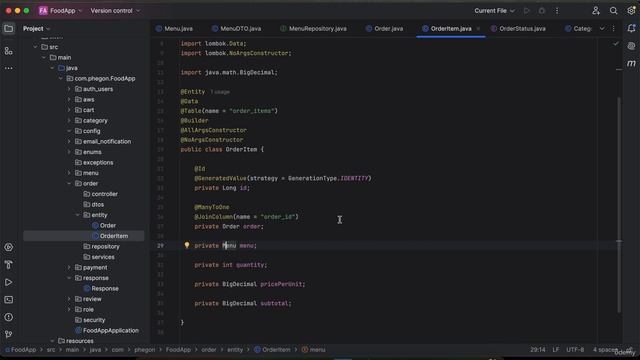This screenshot has width=640, height=360.
Task: Show hidden editor tabs dropdown chevron
Action: pos(602,29)
